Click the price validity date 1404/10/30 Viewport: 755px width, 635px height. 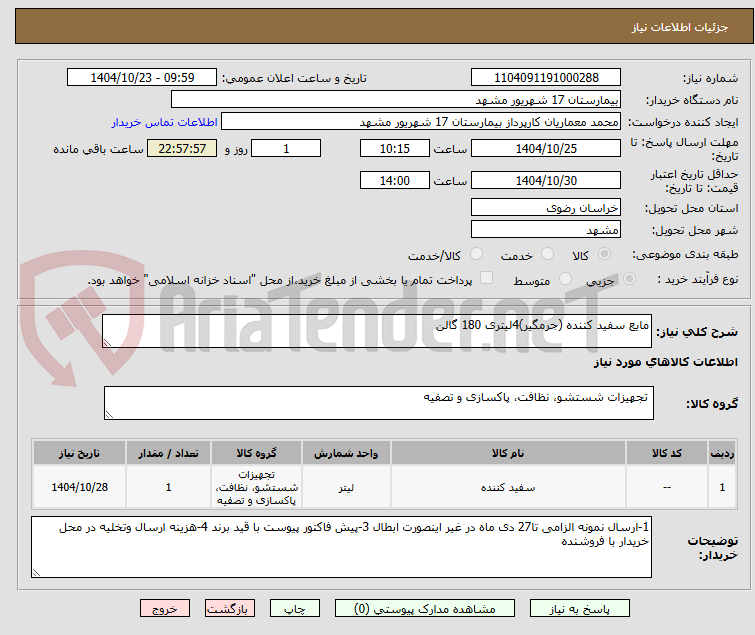coord(546,181)
